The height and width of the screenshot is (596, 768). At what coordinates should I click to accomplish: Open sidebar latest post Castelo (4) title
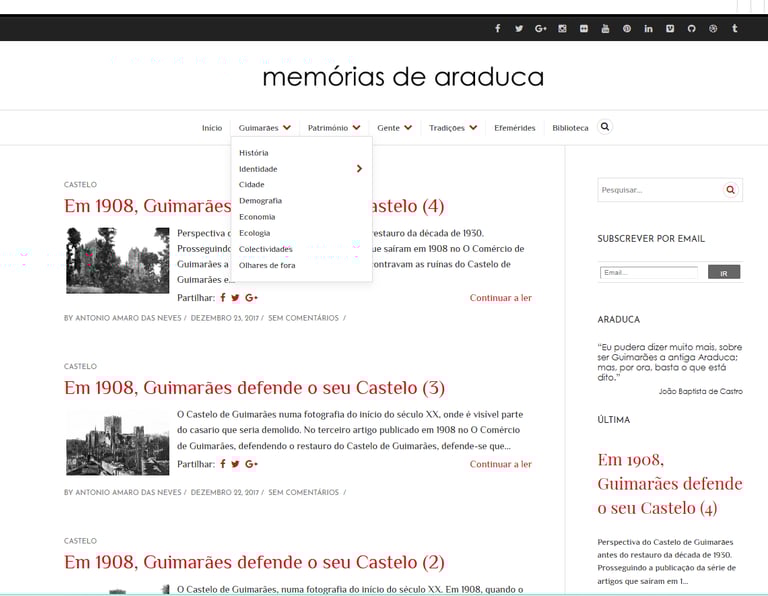670,484
